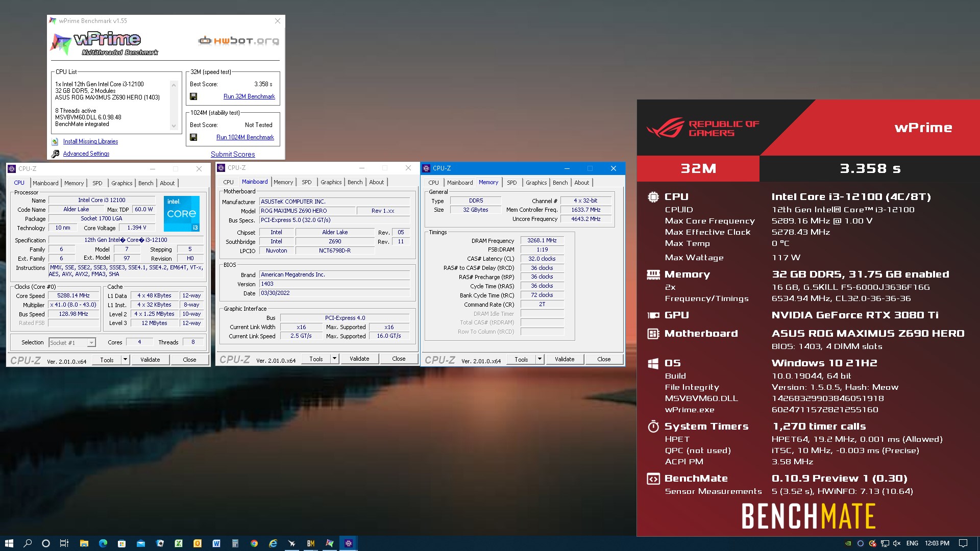Screen dimensions: 980x551
Task: Open CPU-Z purple chip icon in taskbar
Action: point(349,543)
